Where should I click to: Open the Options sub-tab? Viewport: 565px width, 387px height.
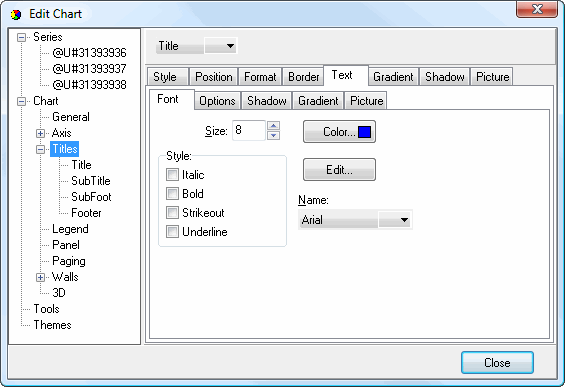click(217, 101)
